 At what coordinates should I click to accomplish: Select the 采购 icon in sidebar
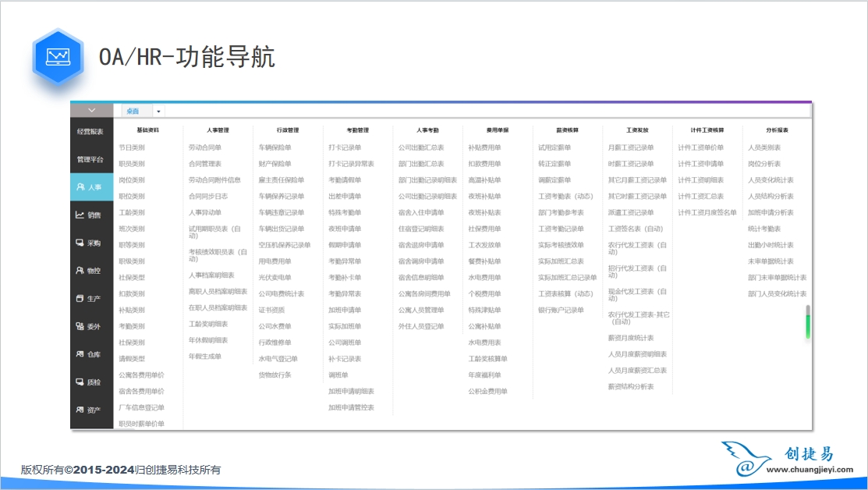[x=80, y=243]
